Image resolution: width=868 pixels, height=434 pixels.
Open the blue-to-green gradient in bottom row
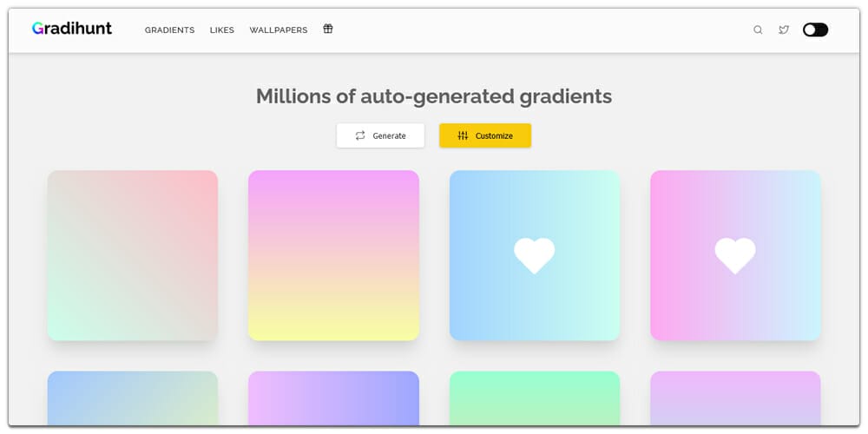point(133,398)
